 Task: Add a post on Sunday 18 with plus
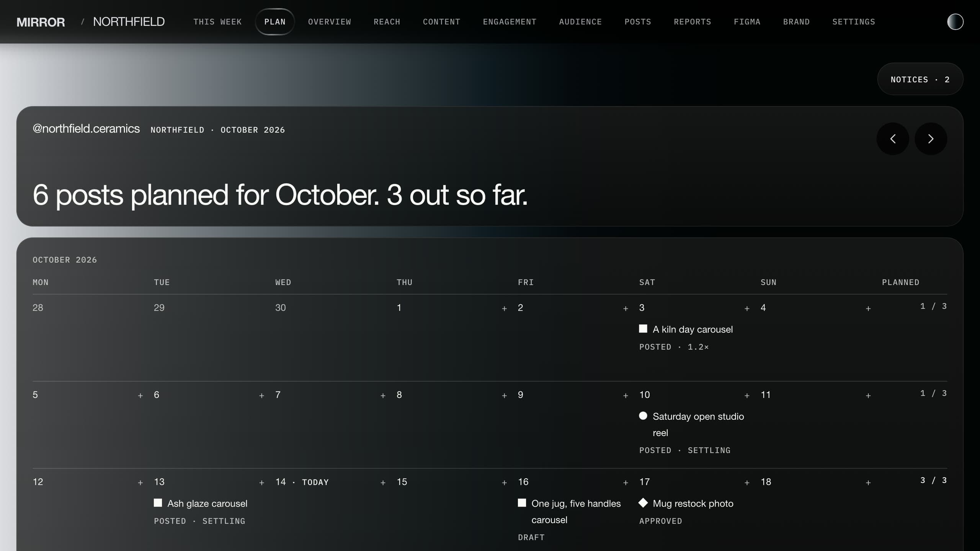[868, 483]
